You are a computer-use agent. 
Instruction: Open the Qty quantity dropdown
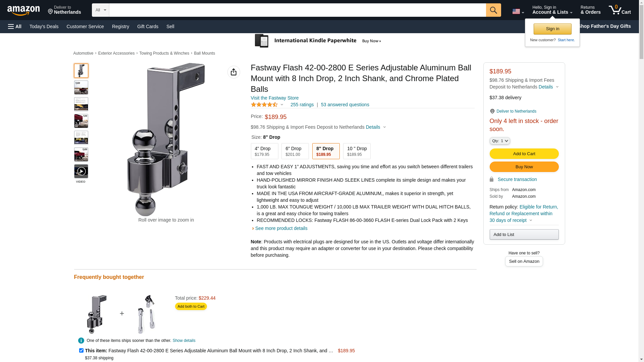[x=500, y=141]
